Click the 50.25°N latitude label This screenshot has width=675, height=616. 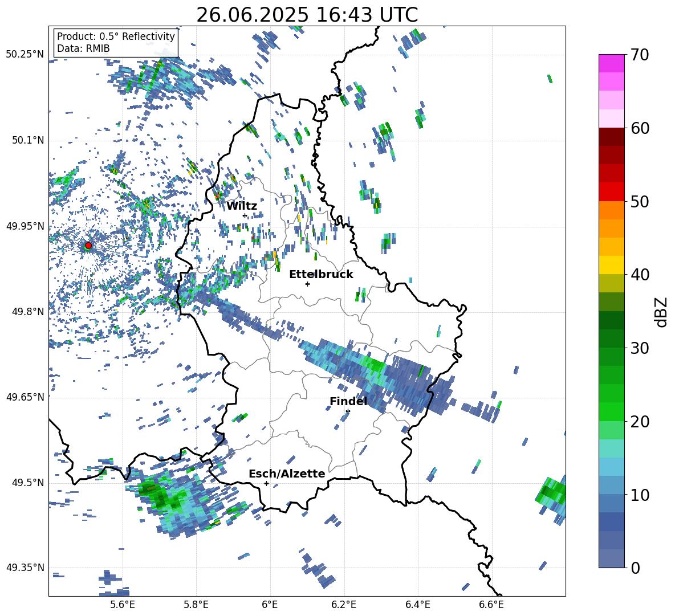pos(25,55)
